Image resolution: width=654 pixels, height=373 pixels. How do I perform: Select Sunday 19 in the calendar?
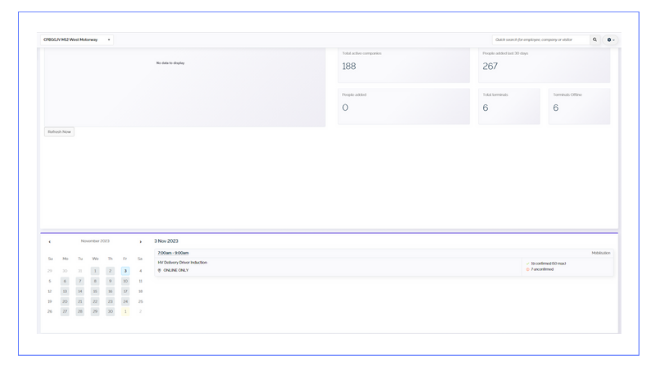coord(50,301)
